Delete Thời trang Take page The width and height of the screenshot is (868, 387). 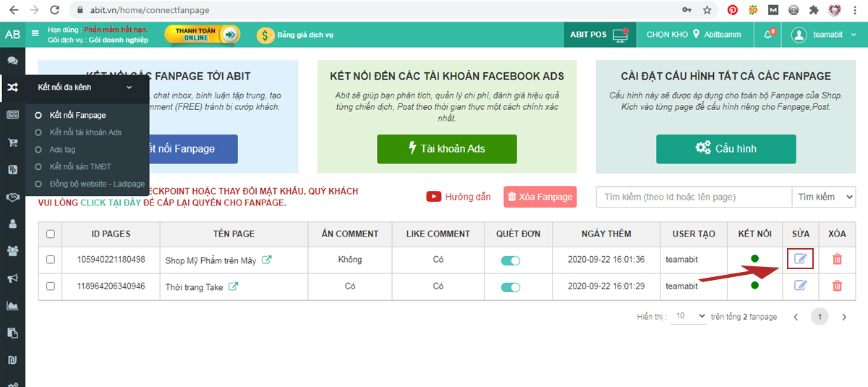837,286
